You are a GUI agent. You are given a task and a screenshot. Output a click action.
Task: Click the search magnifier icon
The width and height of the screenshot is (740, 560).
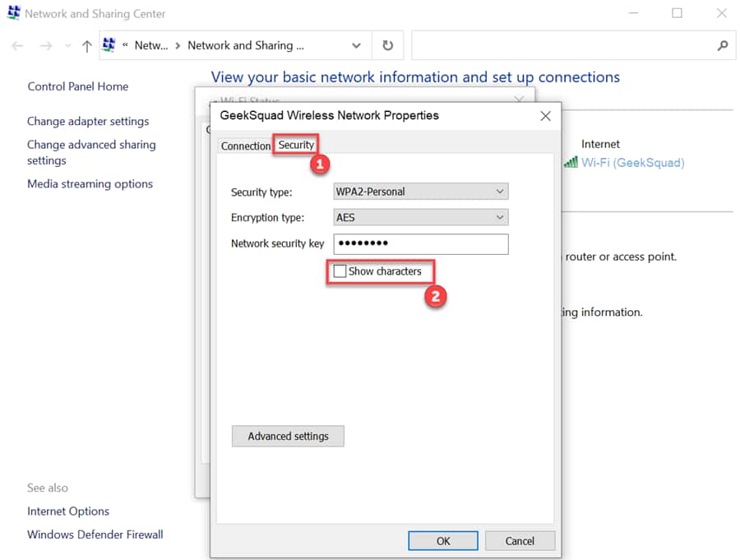click(x=722, y=46)
